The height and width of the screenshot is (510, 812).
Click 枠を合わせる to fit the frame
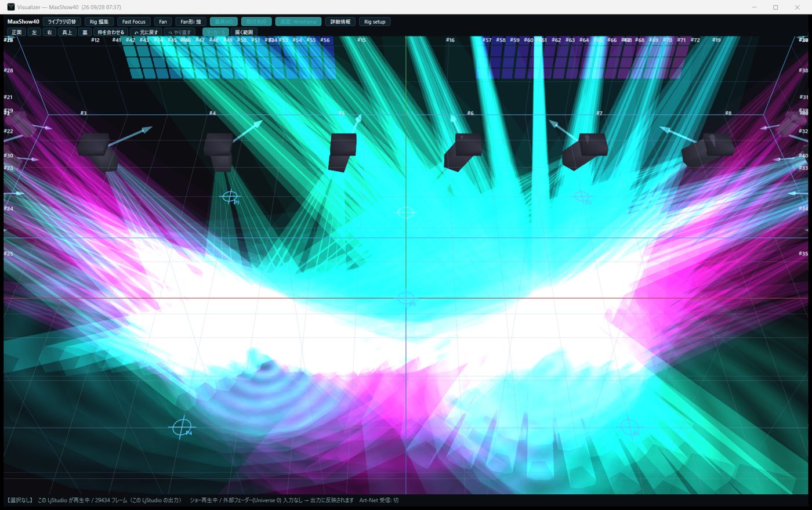[x=111, y=32]
